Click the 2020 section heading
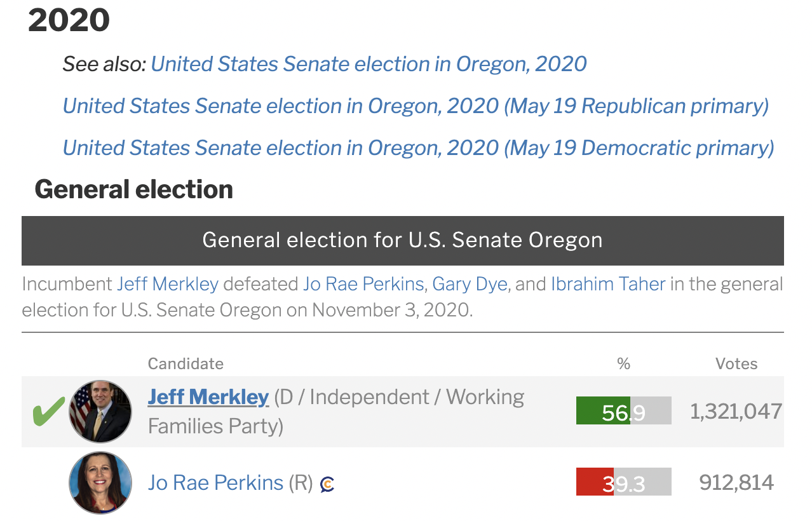Image resolution: width=812 pixels, height=521 pixels. click(69, 21)
